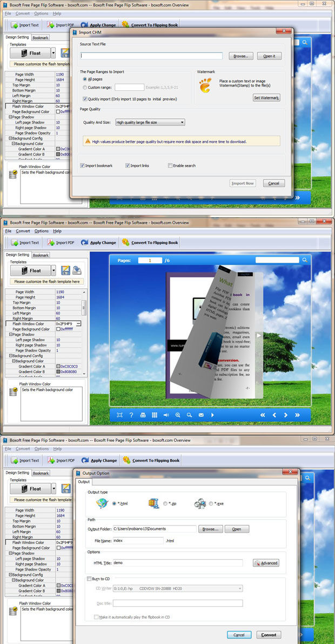Jump to last page in flipbook preview window
The width and height of the screenshot is (335, 644).
(x=297, y=415)
